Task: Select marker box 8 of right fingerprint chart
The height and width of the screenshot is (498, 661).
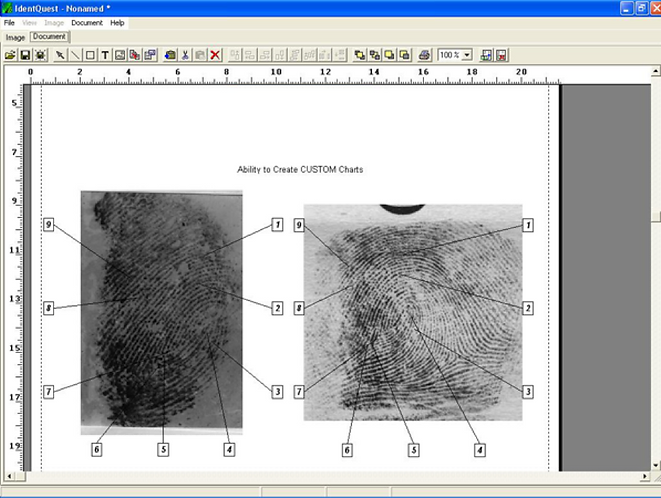Action: 299,308
